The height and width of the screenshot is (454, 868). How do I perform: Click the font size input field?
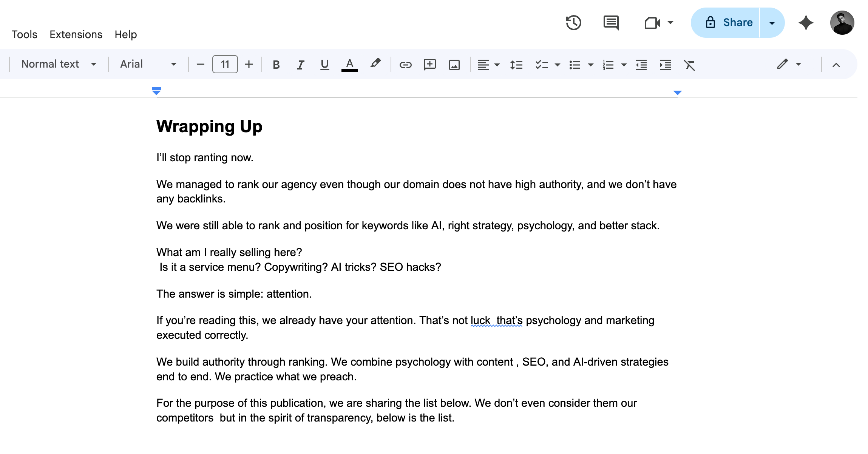tap(225, 64)
